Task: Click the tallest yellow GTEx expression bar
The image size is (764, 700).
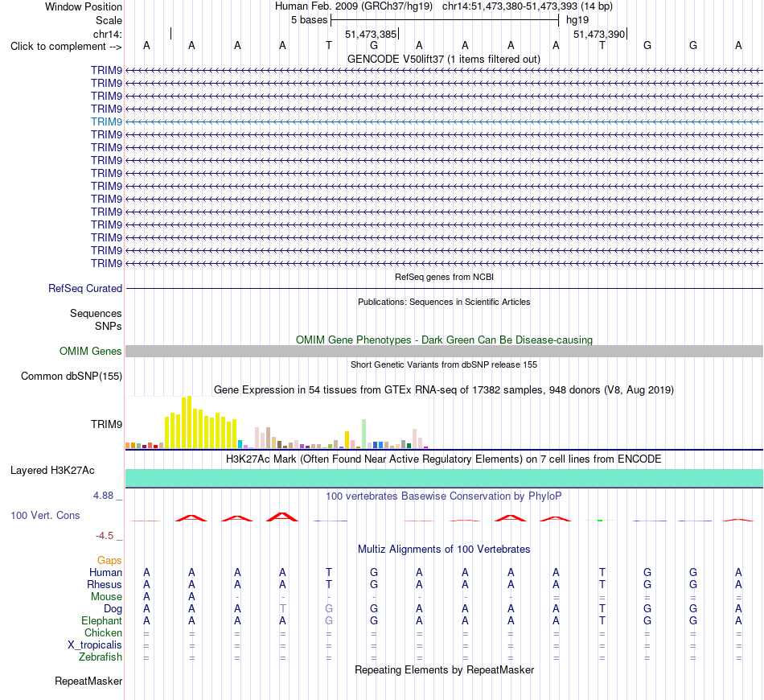Action: point(190,422)
